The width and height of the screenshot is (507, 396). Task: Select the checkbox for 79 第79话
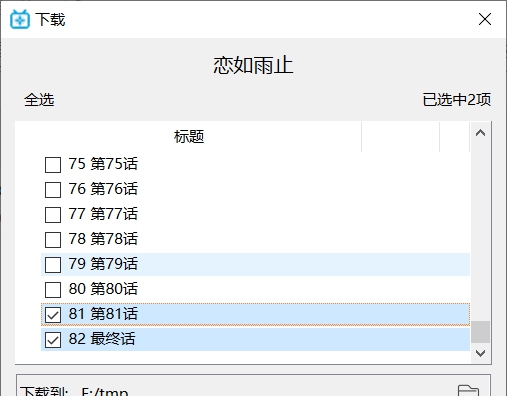point(53,265)
